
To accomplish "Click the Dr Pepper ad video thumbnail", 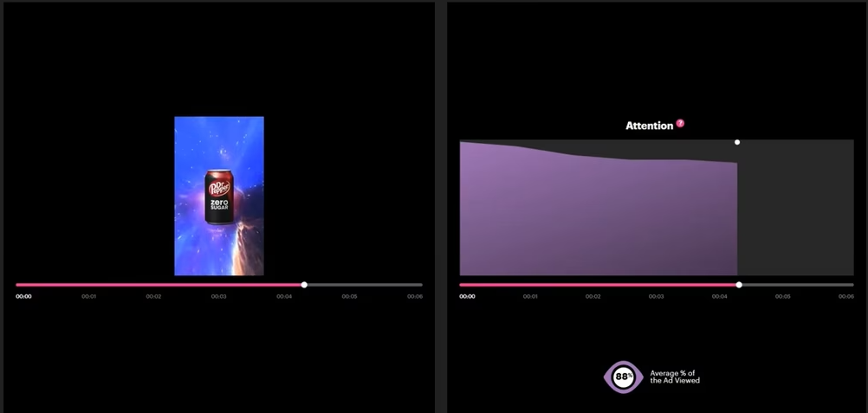I will click(x=219, y=196).
